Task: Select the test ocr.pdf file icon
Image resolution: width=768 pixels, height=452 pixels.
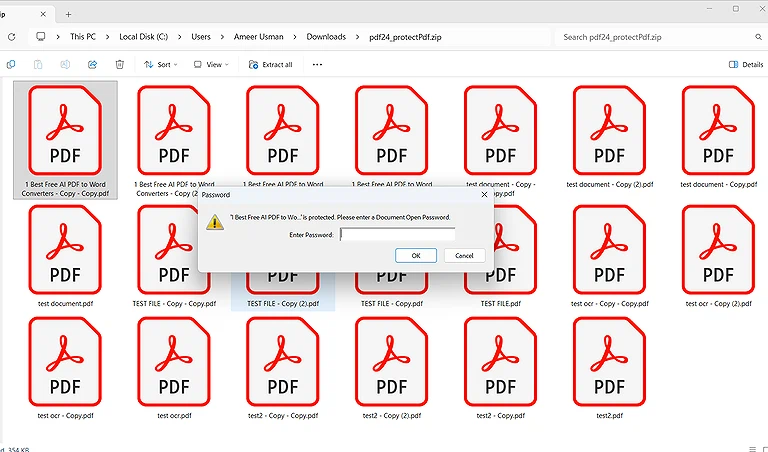Action: pos(174,361)
